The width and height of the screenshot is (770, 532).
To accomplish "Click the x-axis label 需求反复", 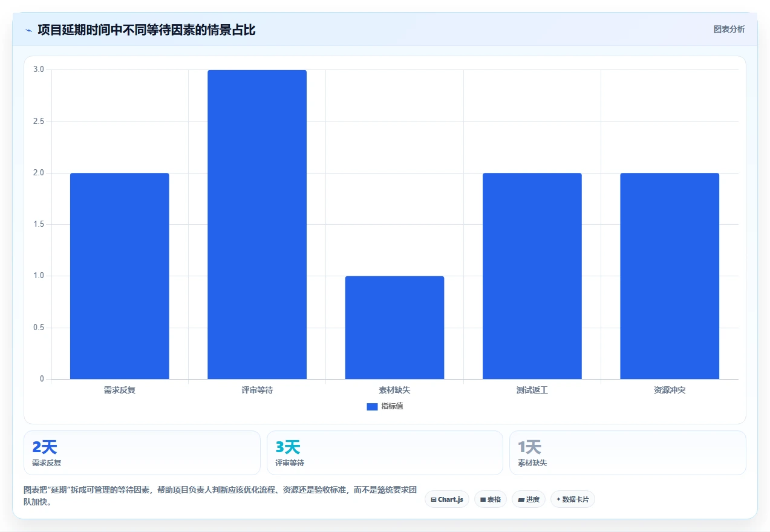I will tap(120, 391).
